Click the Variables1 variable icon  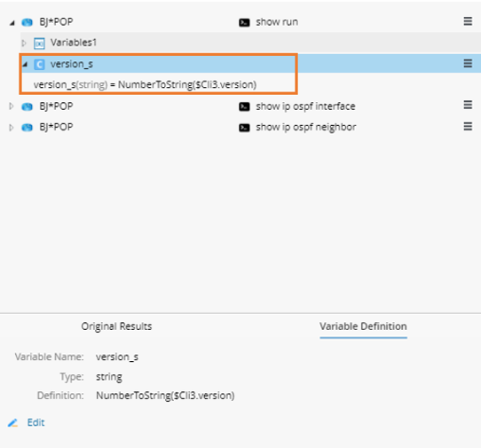39,43
